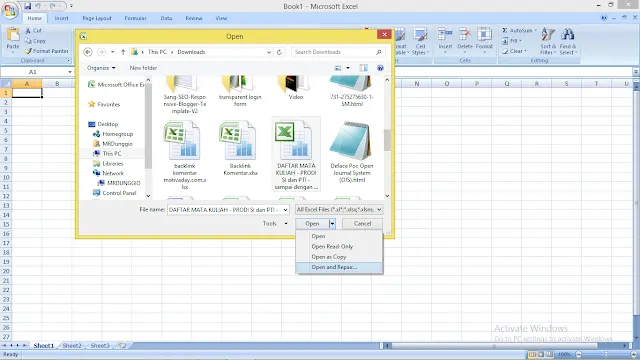Click the AutoSum command

click(x=519, y=31)
